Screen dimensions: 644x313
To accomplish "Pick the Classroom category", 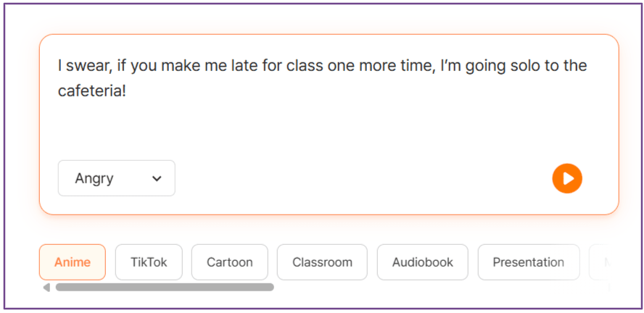I will tap(322, 262).
